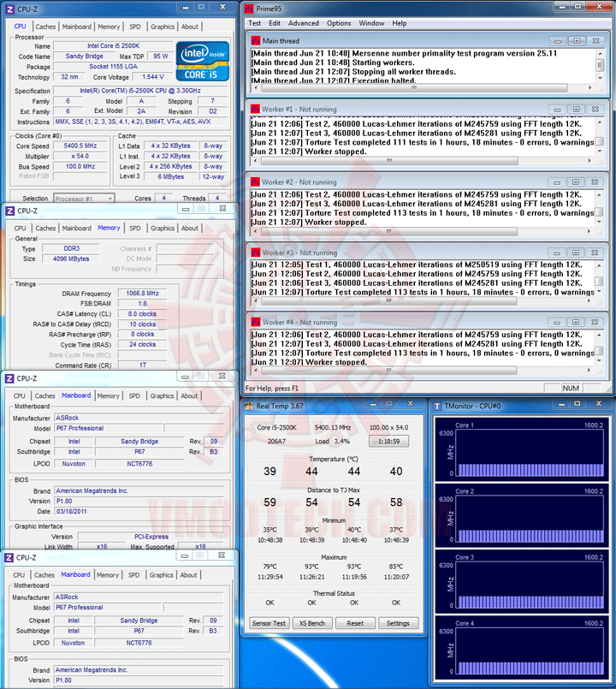Click the Core Voltage 1.544 V value
Screen dimensions: 616x689
(153, 76)
